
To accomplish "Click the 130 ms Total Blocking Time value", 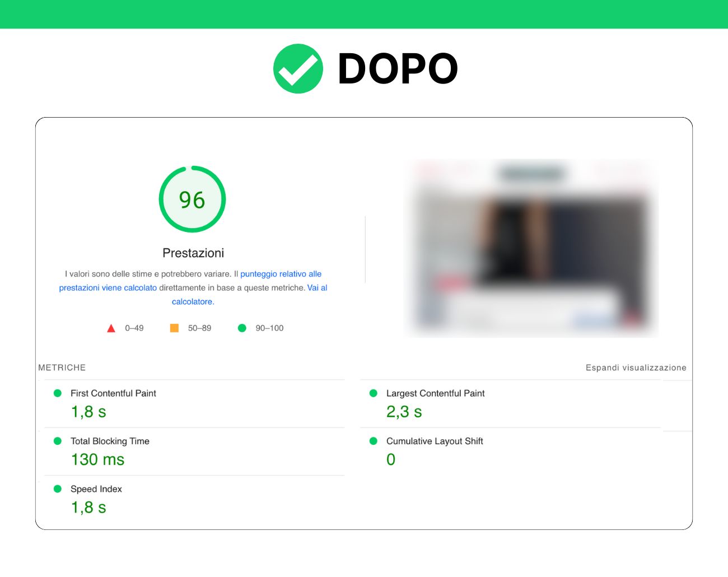I will click(x=97, y=459).
